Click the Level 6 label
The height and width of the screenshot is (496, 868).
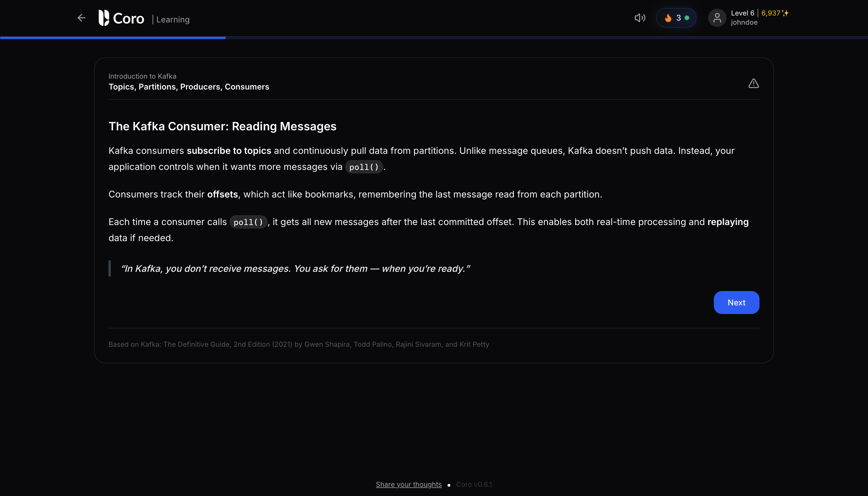742,13
